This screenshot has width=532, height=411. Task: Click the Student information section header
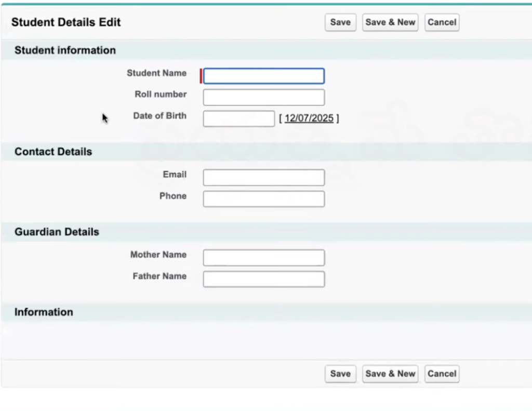click(64, 50)
